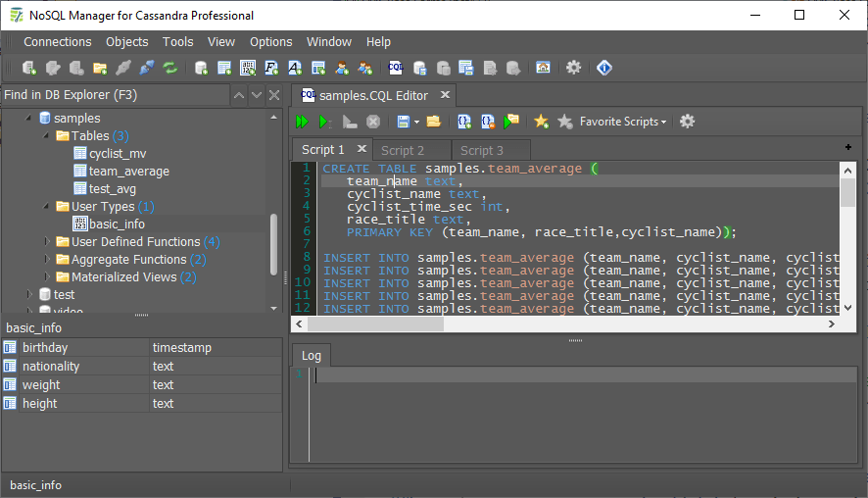Collapse the Tables folder in the tree

48,136
